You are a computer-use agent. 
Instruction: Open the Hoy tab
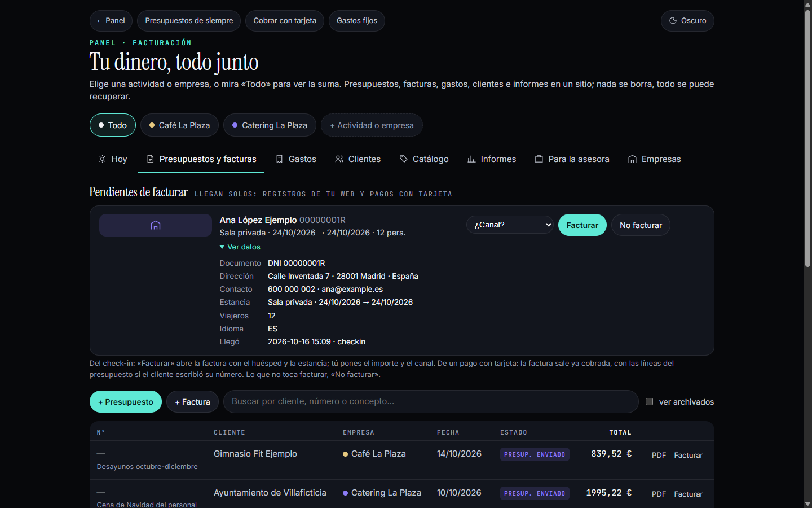113,159
